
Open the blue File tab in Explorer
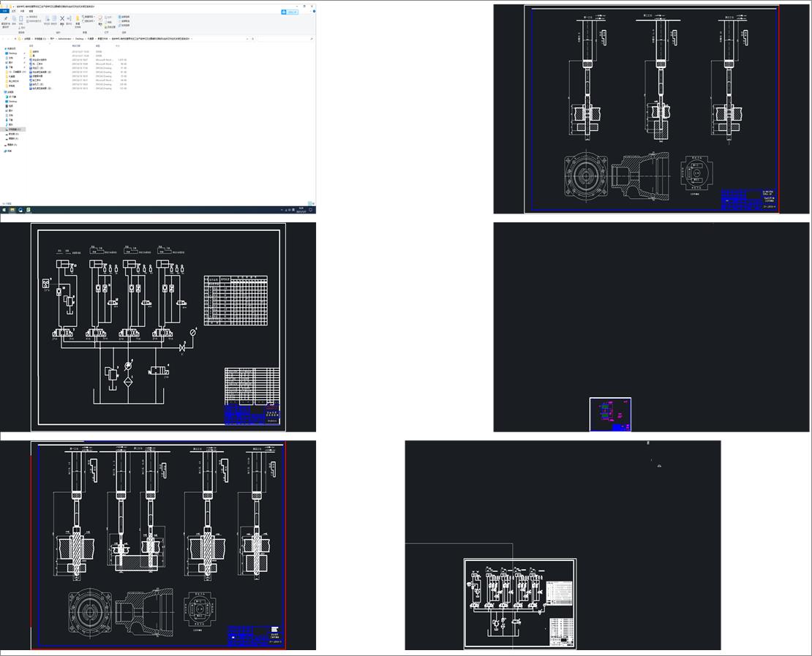pos(4,11)
